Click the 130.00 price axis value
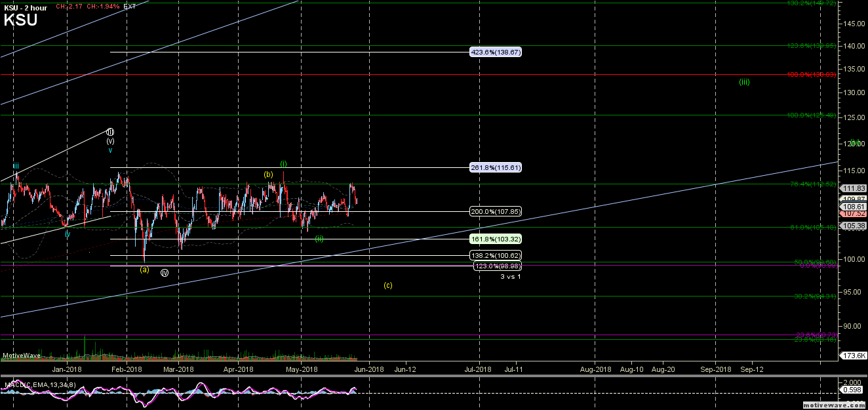This screenshot has width=868, height=410. pyautogui.click(x=854, y=93)
